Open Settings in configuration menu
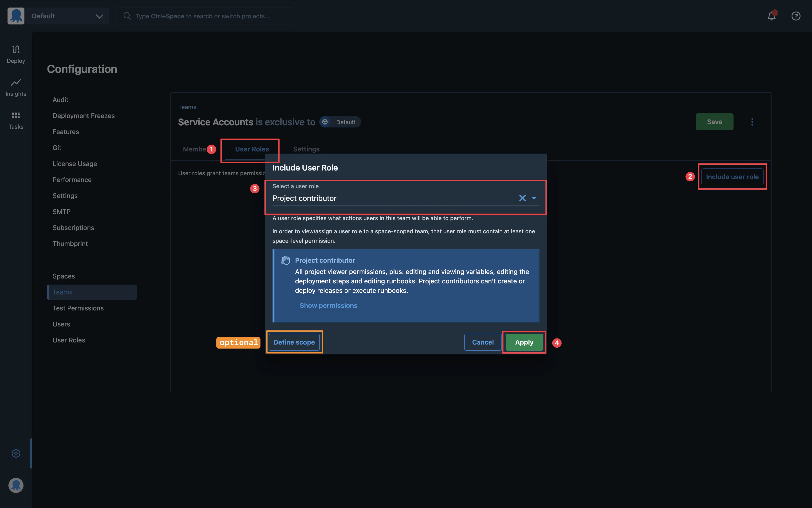Viewport: 812px width, 508px height. coord(65,195)
